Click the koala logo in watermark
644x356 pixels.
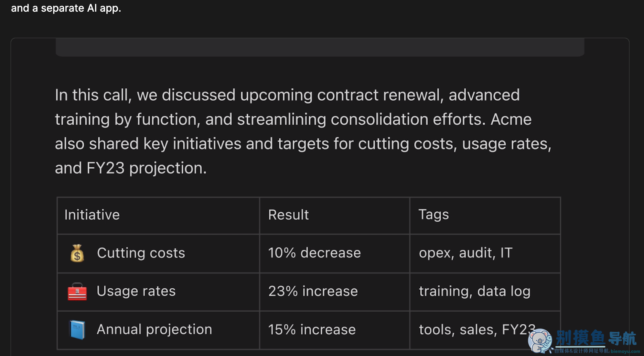tap(540, 341)
